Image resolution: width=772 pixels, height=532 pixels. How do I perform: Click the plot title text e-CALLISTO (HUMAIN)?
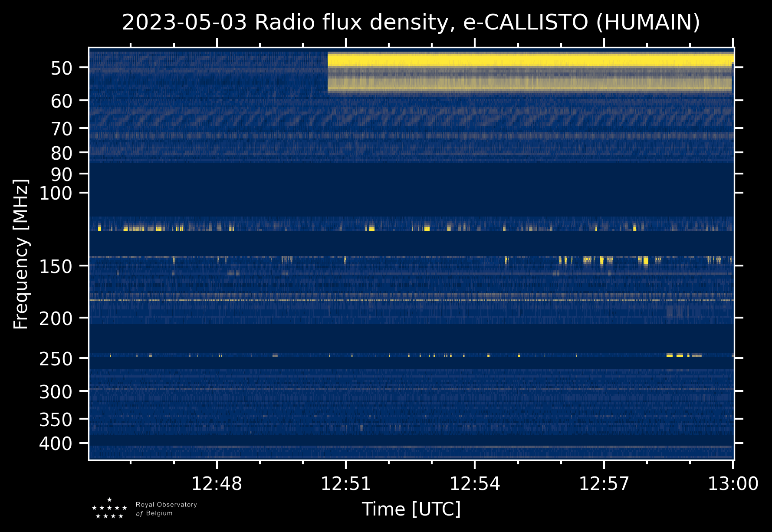(x=581, y=23)
